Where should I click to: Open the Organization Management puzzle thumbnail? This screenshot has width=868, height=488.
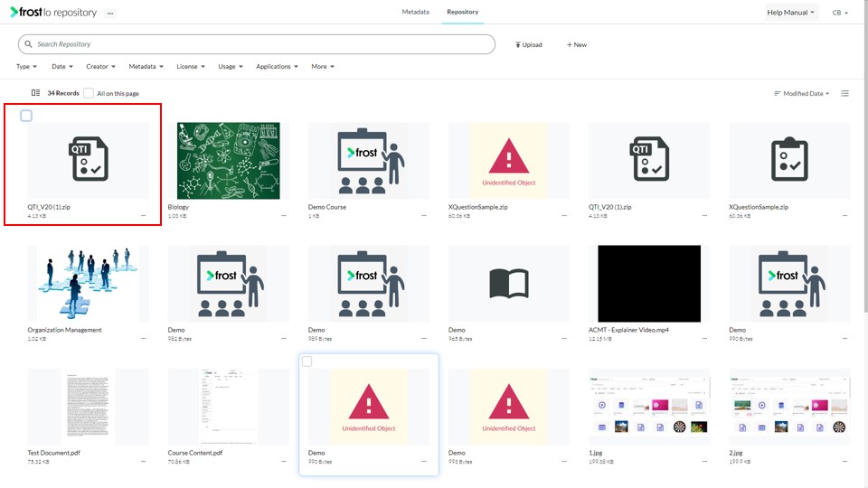click(88, 283)
